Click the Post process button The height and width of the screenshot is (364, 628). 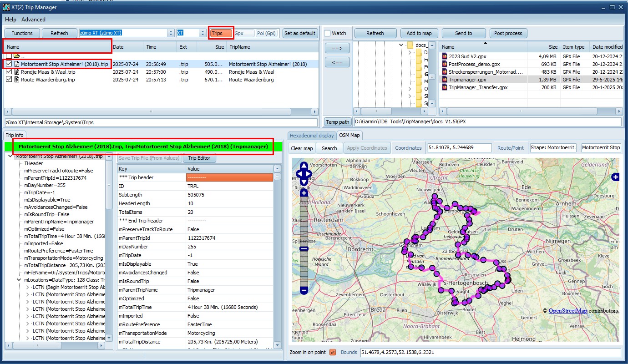[508, 33]
